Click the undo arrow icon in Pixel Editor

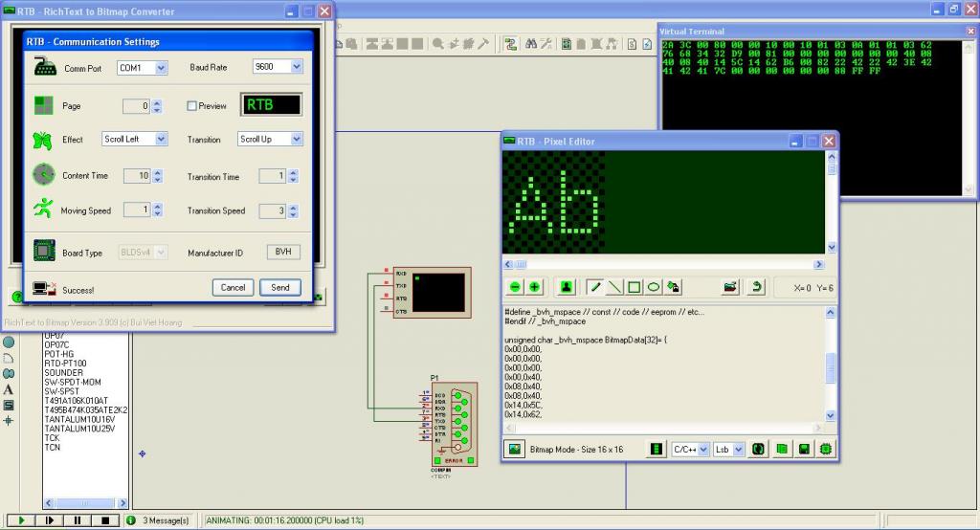(758, 286)
